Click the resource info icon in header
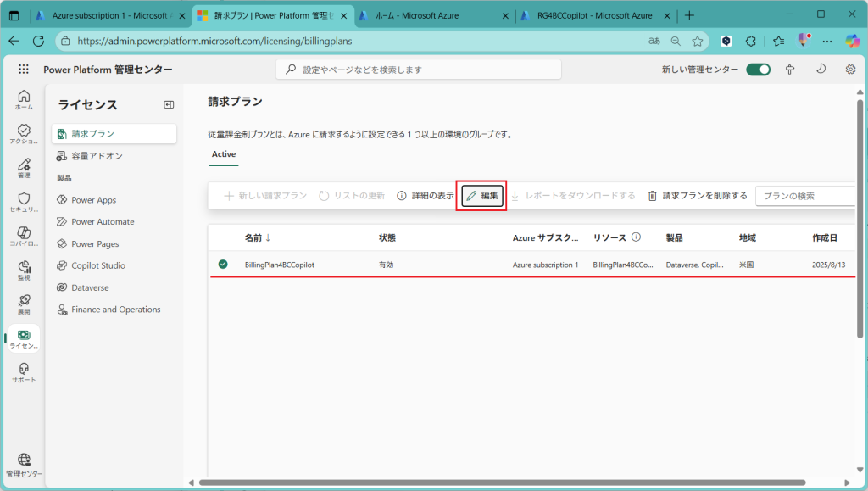Viewport: 868px width, 491px height. pyautogui.click(x=636, y=237)
